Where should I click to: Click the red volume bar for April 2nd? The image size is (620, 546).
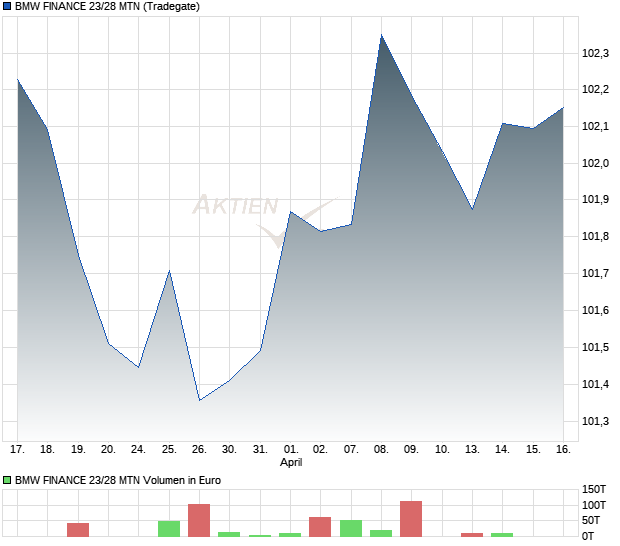click(320, 527)
